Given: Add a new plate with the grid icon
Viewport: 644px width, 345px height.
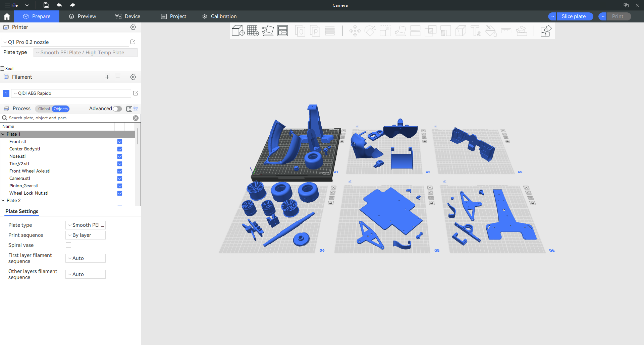Looking at the screenshot, I should pos(253,31).
